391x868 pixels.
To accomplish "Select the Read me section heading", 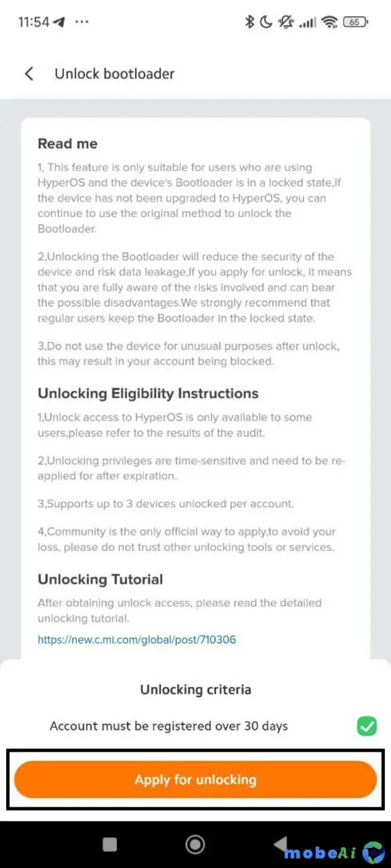I will 67,143.
